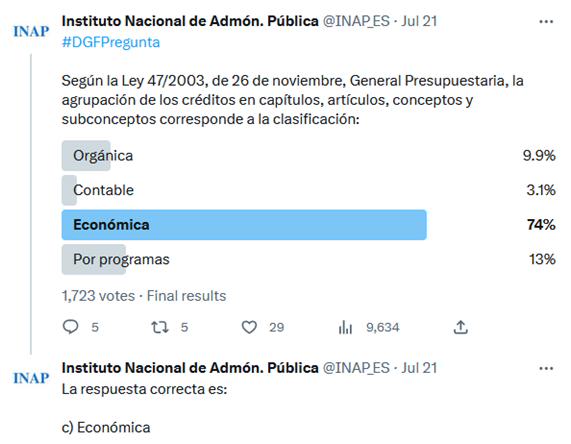Open the Jul 21 timestamp of reply tweet

(x=419, y=368)
